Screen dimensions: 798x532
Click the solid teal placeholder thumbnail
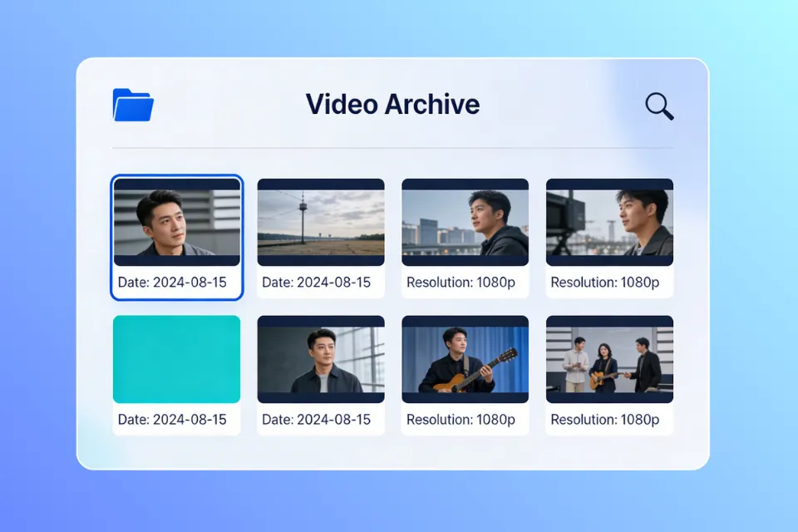[176, 359]
